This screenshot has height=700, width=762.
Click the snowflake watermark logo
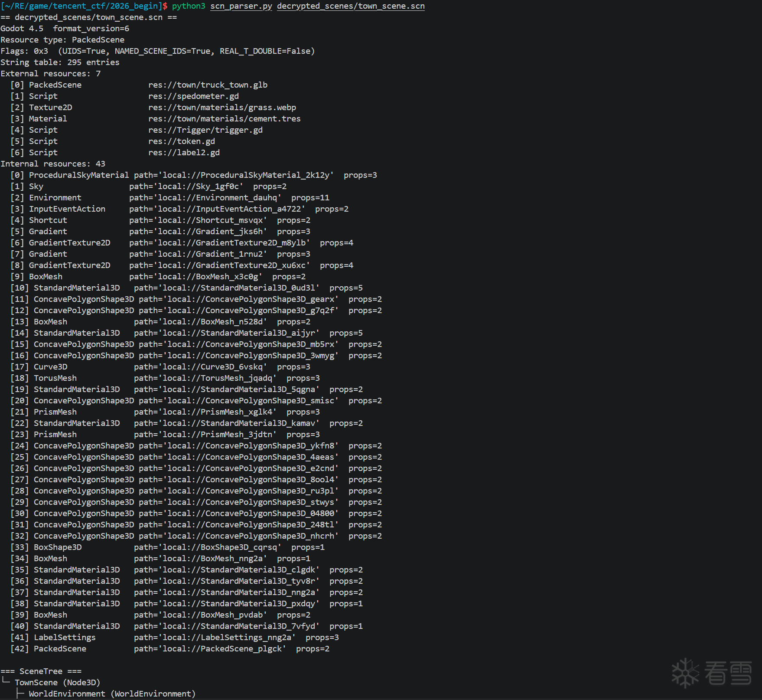point(685,673)
